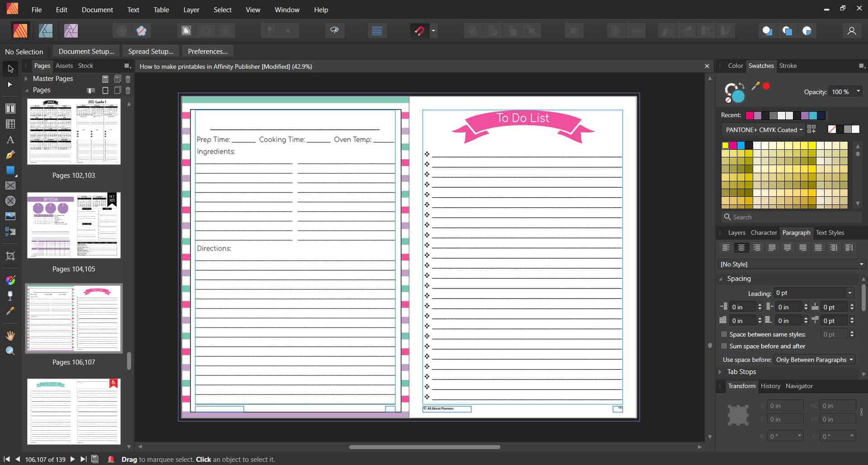
Task: Enable Space between same styles checkbox
Action: [x=724, y=334]
